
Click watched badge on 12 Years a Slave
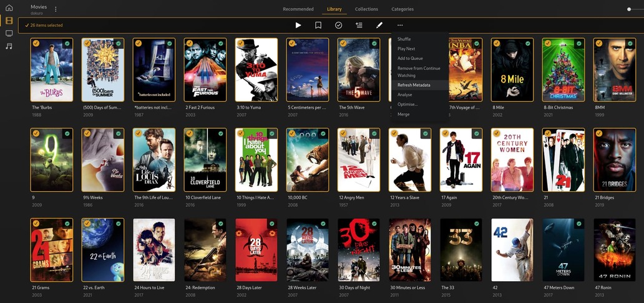tap(426, 134)
